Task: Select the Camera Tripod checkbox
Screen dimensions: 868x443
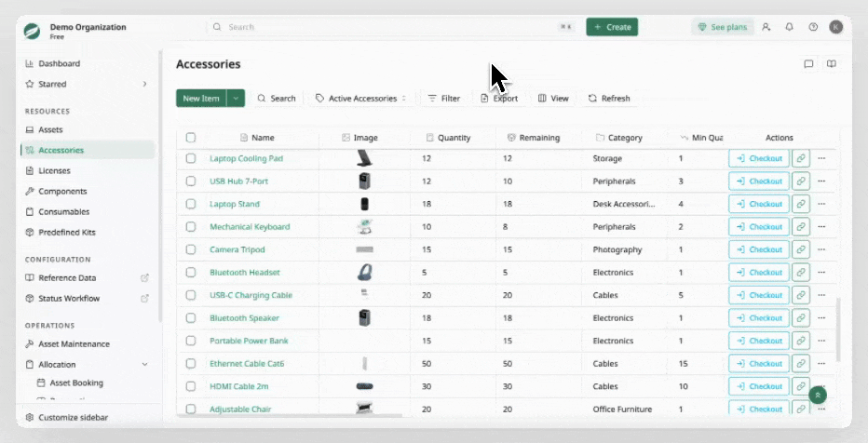Action: coord(191,249)
